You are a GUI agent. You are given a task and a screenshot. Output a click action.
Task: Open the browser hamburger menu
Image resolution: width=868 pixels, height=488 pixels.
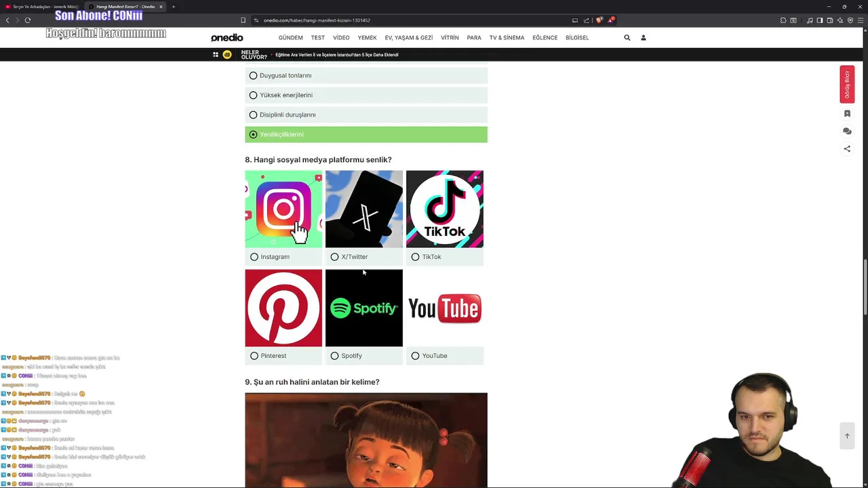[x=861, y=20]
